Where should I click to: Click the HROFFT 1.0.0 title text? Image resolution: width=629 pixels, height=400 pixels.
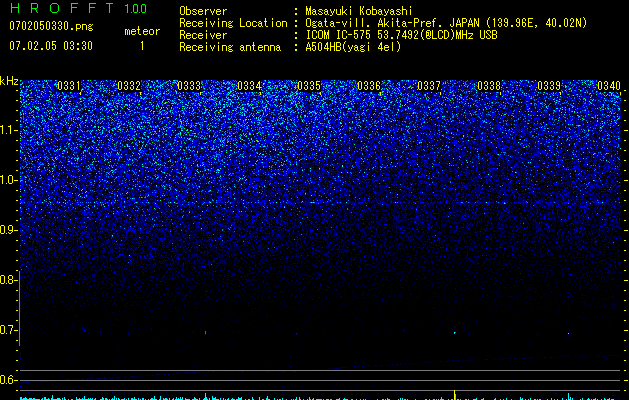click(78, 8)
